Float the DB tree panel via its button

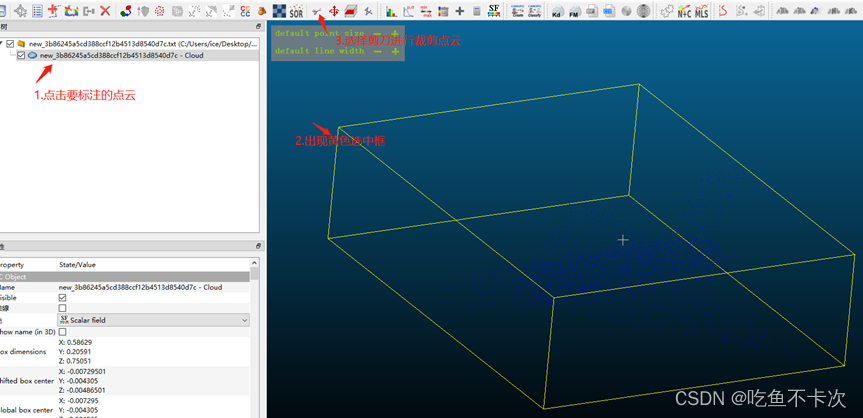click(x=258, y=26)
